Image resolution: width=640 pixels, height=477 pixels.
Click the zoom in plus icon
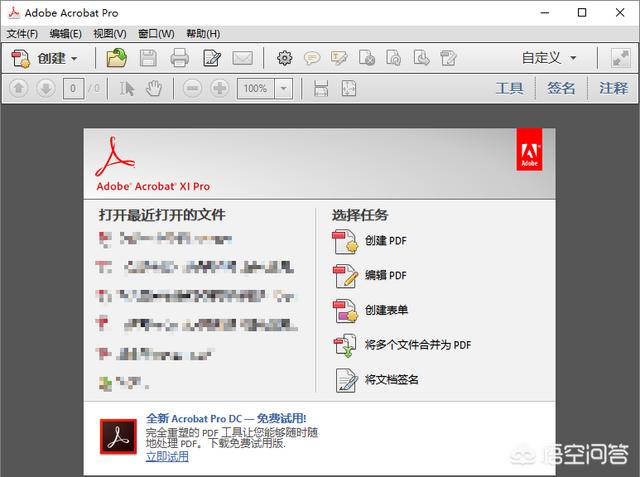(220, 88)
